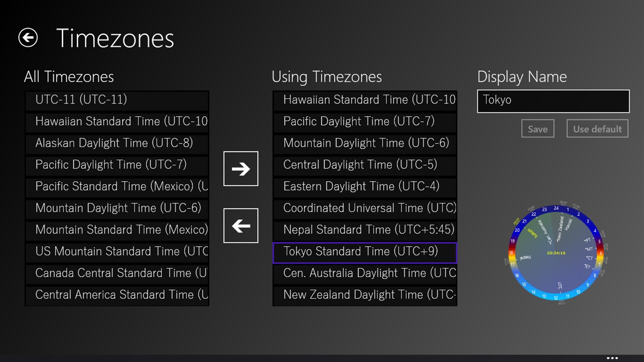Screen dimensions: 644x362
Task: Select Eastern Daylight Time in Using Timezones
Action: tap(364, 186)
